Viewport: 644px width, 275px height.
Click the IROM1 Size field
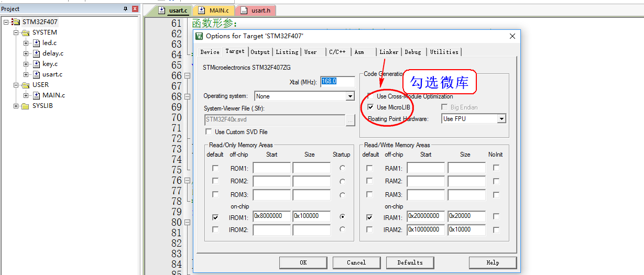(311, 216)
